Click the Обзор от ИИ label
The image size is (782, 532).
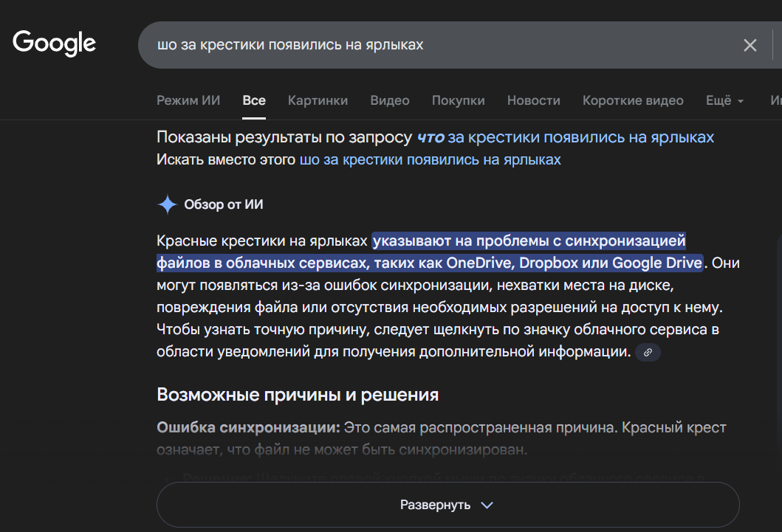(223, 204)
